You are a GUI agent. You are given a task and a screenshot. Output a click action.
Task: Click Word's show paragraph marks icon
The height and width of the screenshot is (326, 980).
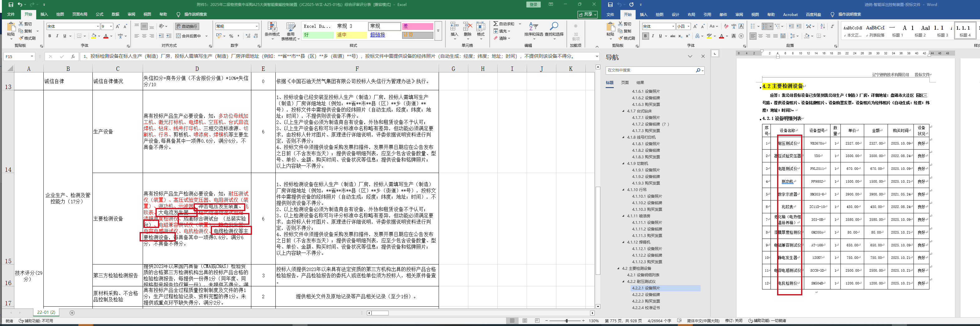pyautogui.click(x=832, y=26)
